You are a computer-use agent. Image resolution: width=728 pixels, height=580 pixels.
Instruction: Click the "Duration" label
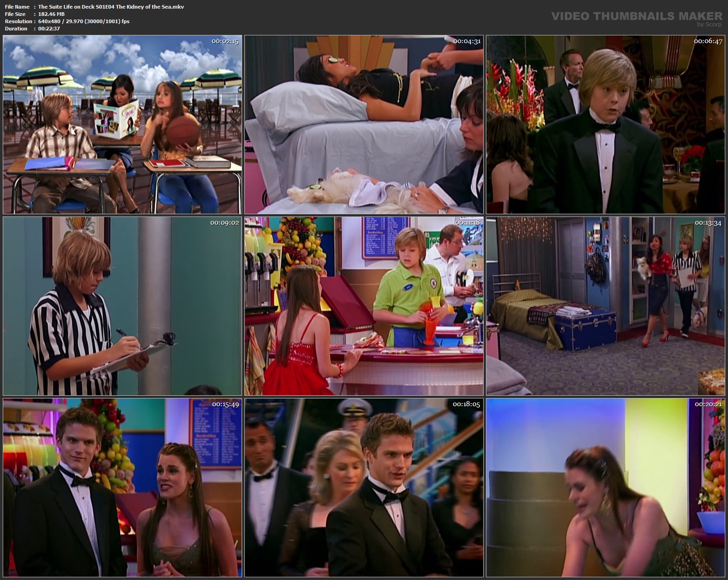(16, 29)
